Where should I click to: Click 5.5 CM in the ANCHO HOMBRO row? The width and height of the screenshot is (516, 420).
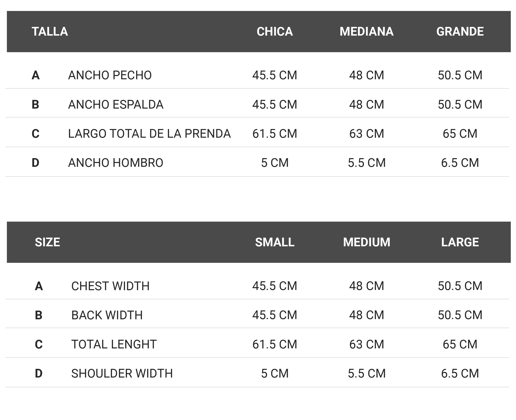pyautogui.click(x=367, y=163)
